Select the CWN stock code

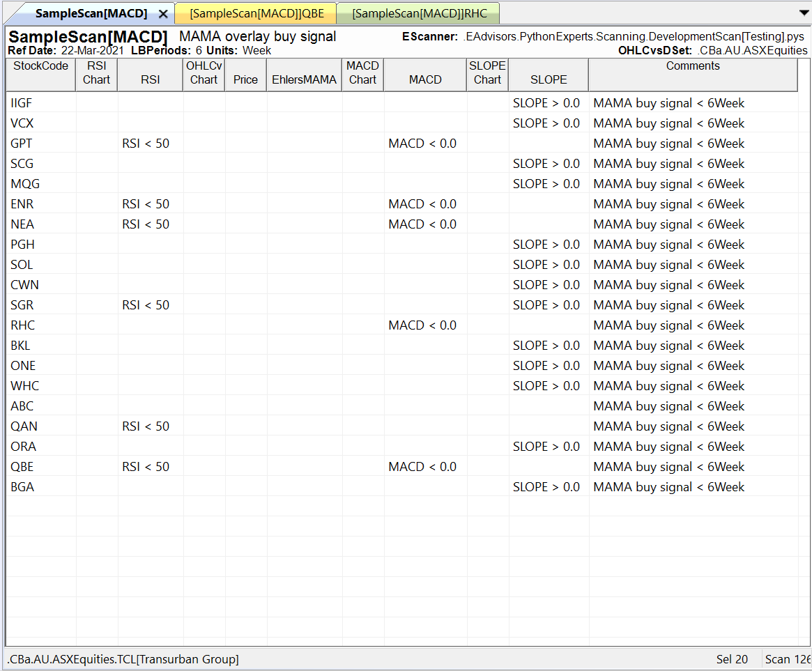coord(24,285)
